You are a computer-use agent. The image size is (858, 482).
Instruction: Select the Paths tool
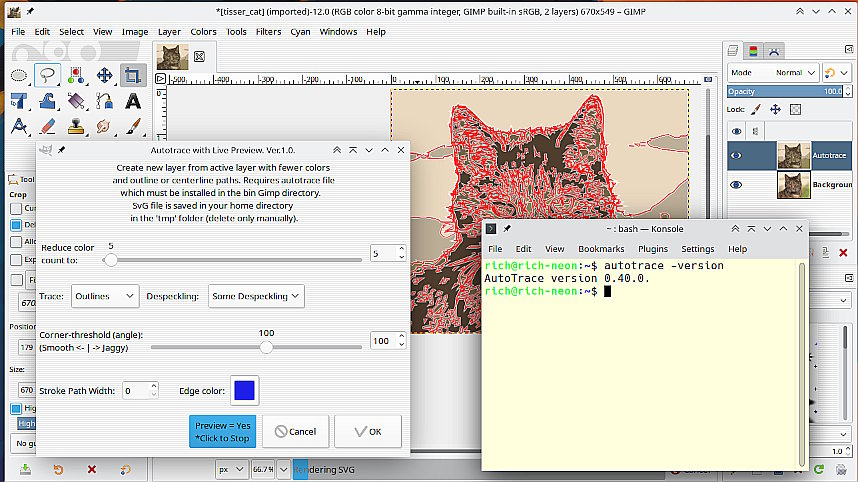(104, 101)
